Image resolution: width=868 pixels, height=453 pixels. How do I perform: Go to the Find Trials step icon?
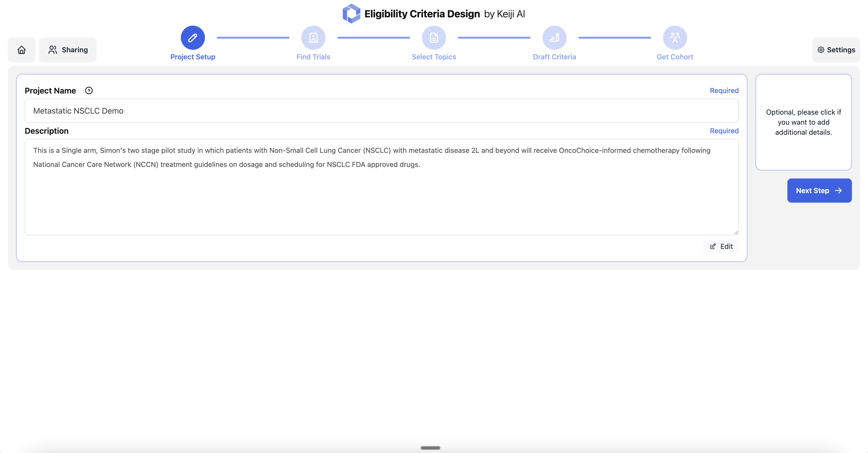(313, 38)
